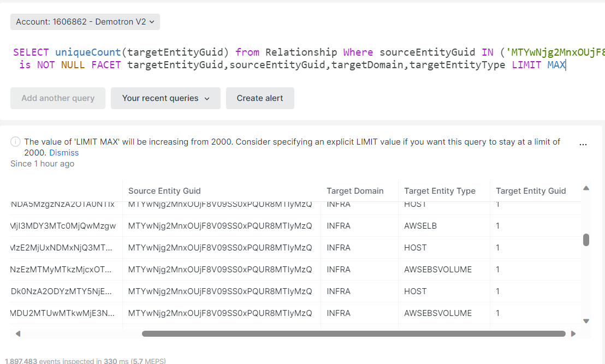This screenshot has width=605, height=364.
Task: Click the down arrow on the vertical results scrollbar
Action: (586, 321)
